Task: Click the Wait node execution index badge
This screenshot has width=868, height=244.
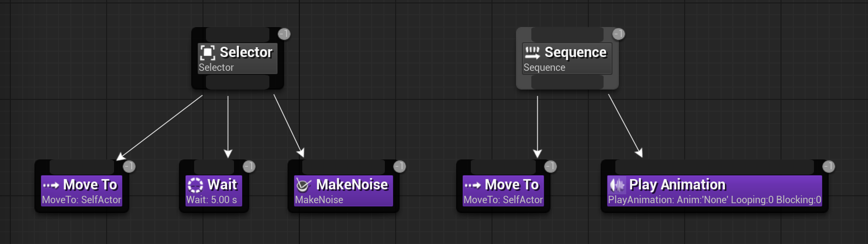Action: 249,166
